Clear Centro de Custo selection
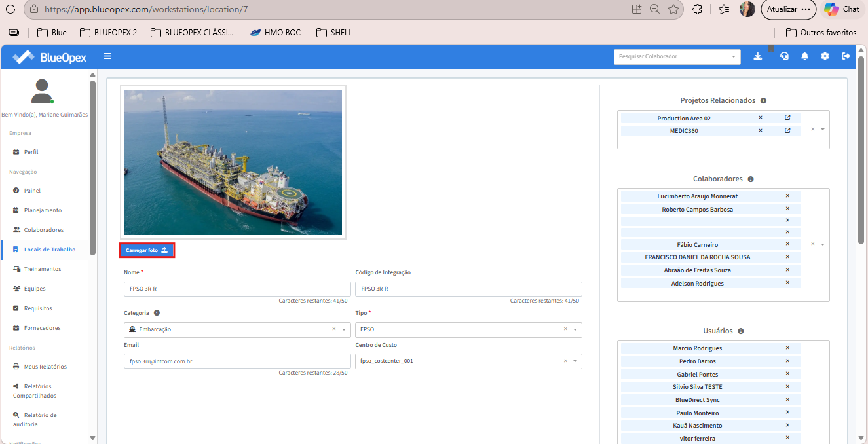This screenshot has width=868, height=444. click(x=565, y=361)
